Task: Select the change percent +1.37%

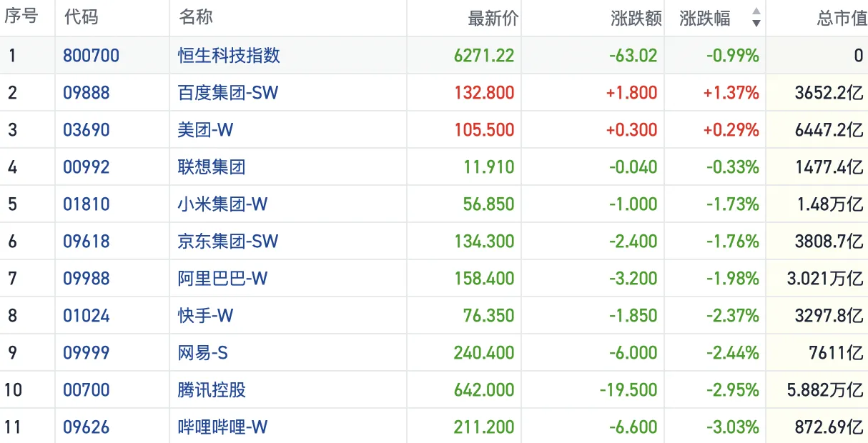Action: [x=731, y=93]
